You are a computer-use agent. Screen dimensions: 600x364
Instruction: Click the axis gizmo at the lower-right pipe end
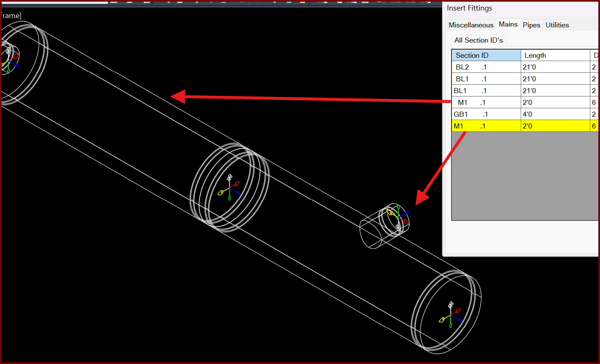451,314
